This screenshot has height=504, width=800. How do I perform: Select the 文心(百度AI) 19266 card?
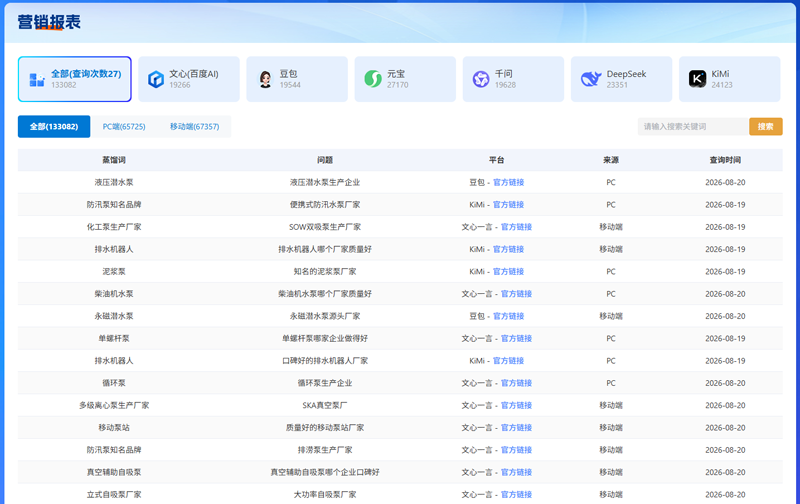tap(189, 79)
